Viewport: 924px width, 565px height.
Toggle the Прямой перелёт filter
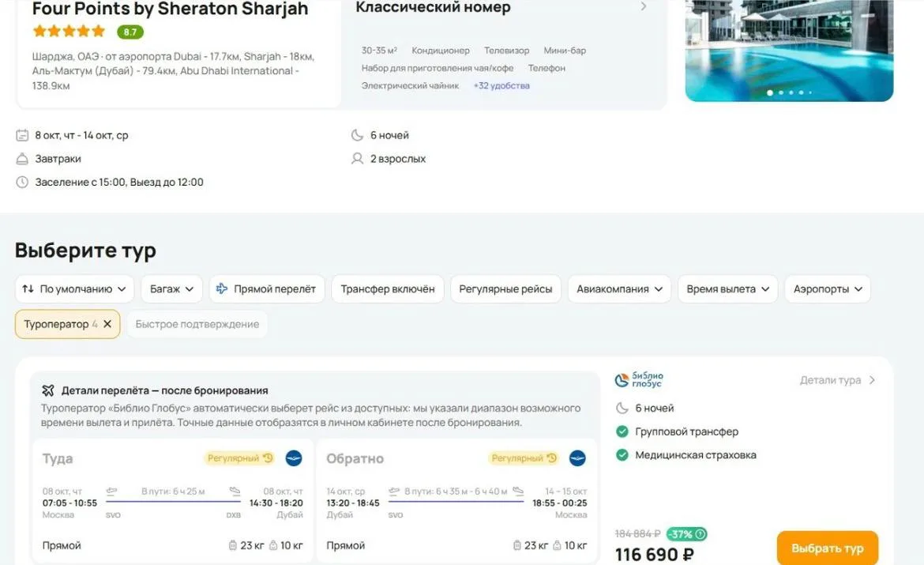click(266, 289)
